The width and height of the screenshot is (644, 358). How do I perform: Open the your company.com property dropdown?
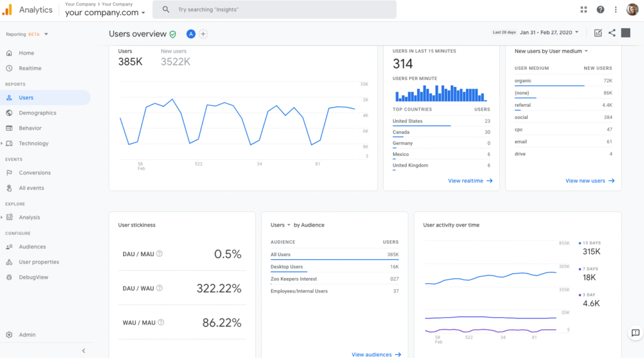[105, 13]
